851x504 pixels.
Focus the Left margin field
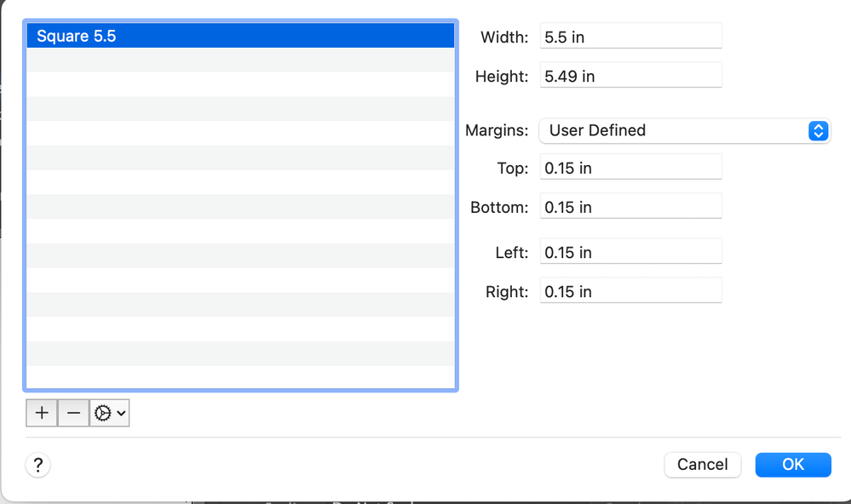630,252
